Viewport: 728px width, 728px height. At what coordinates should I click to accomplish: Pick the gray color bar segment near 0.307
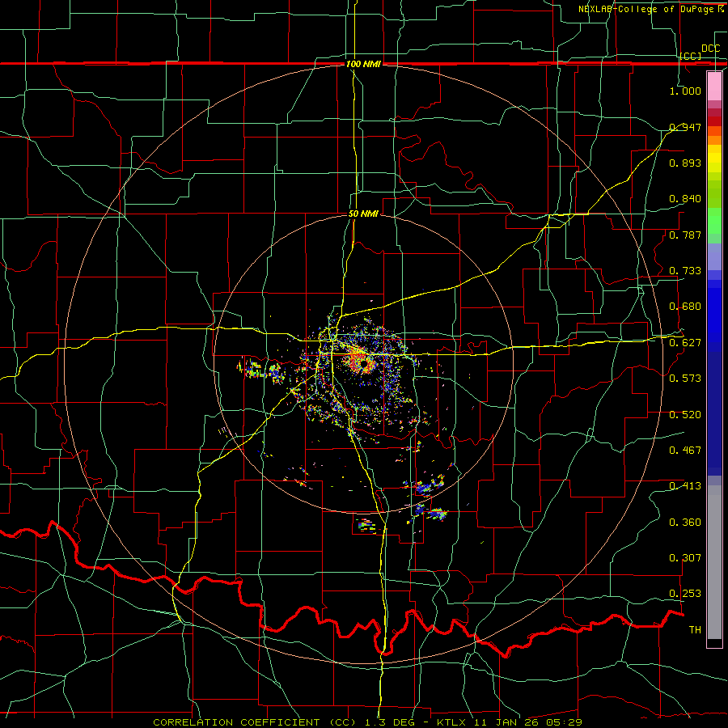[714, 562]
